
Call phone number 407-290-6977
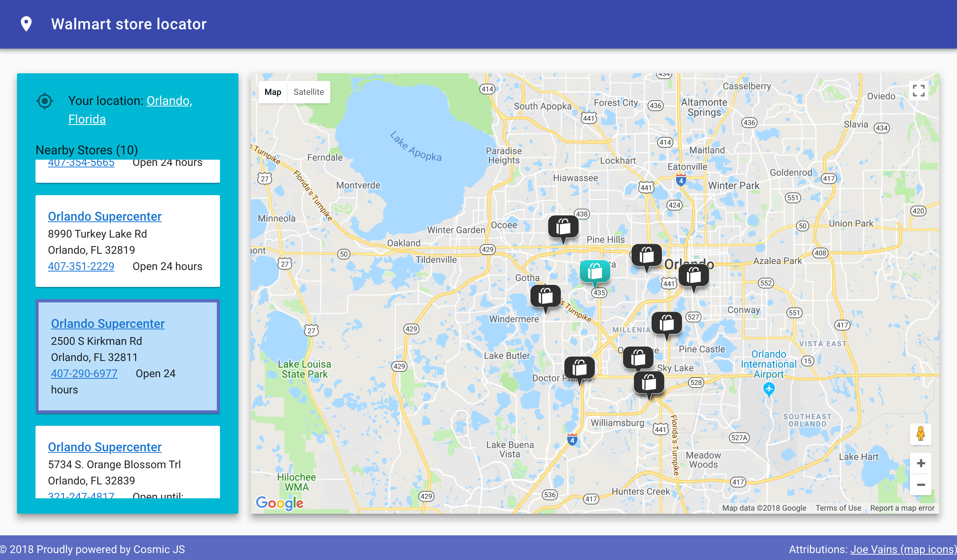[x=84, y=373]
